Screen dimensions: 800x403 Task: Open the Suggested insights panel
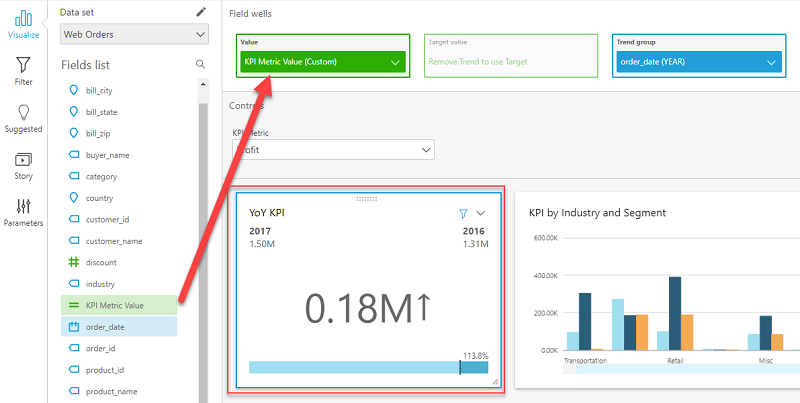click(23, 118)
